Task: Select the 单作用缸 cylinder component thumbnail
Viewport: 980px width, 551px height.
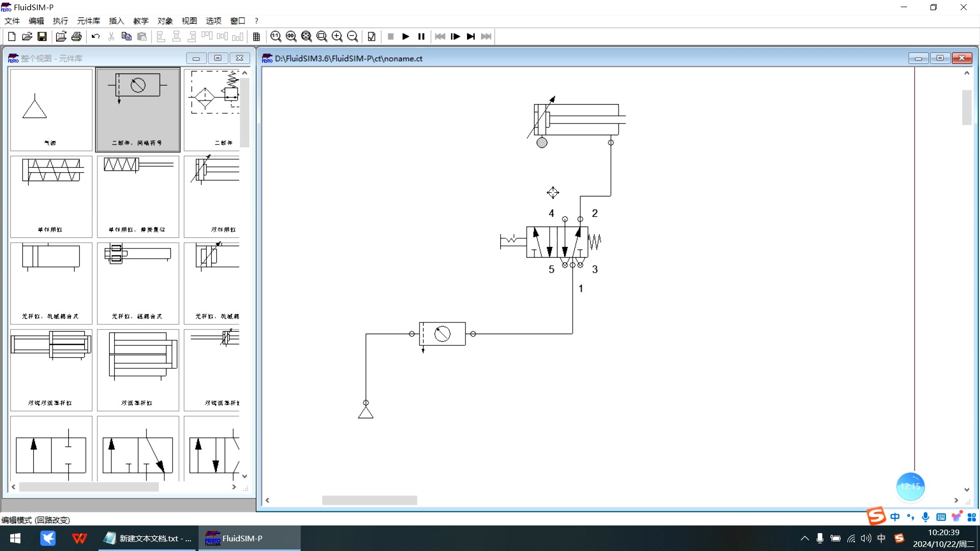Action: coord(51,196)
